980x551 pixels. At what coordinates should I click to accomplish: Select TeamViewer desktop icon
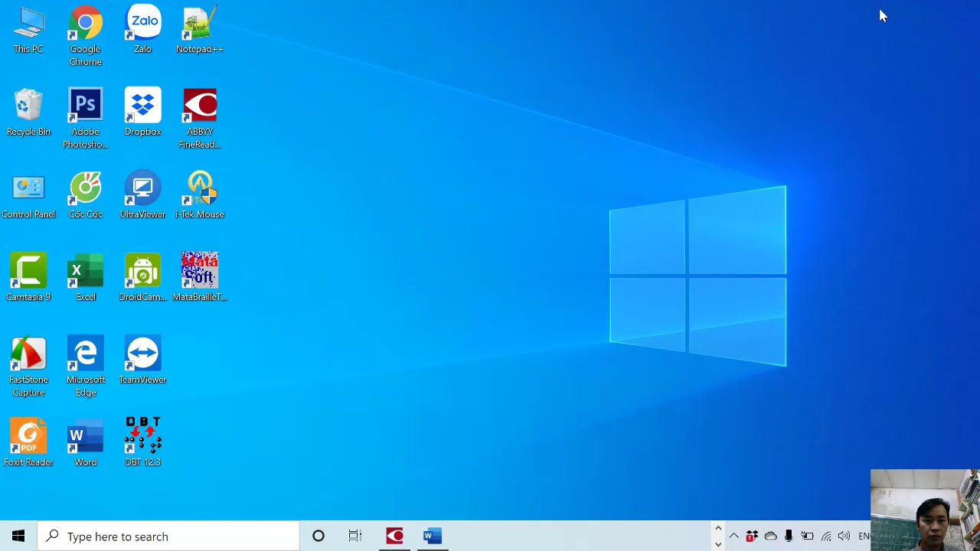point(142,361)
